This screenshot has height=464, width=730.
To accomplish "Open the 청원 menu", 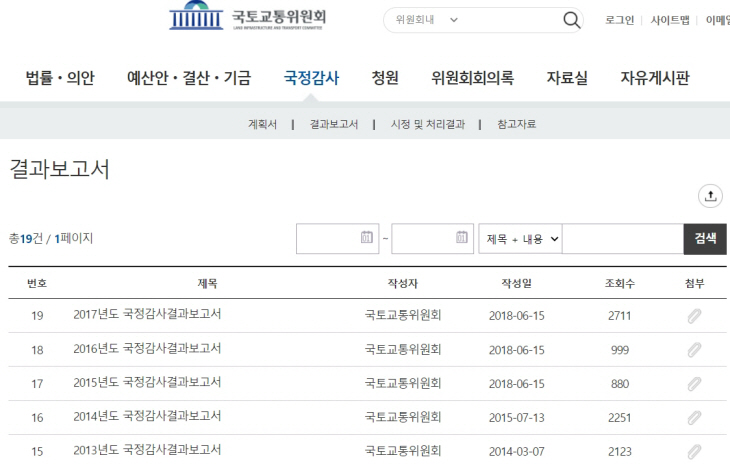I will click(385, 78).
